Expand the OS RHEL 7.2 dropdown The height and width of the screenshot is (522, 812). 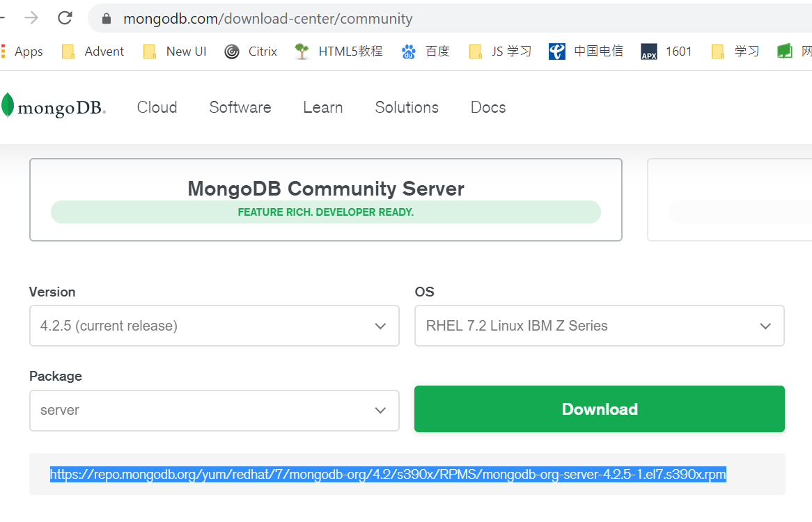600,326
